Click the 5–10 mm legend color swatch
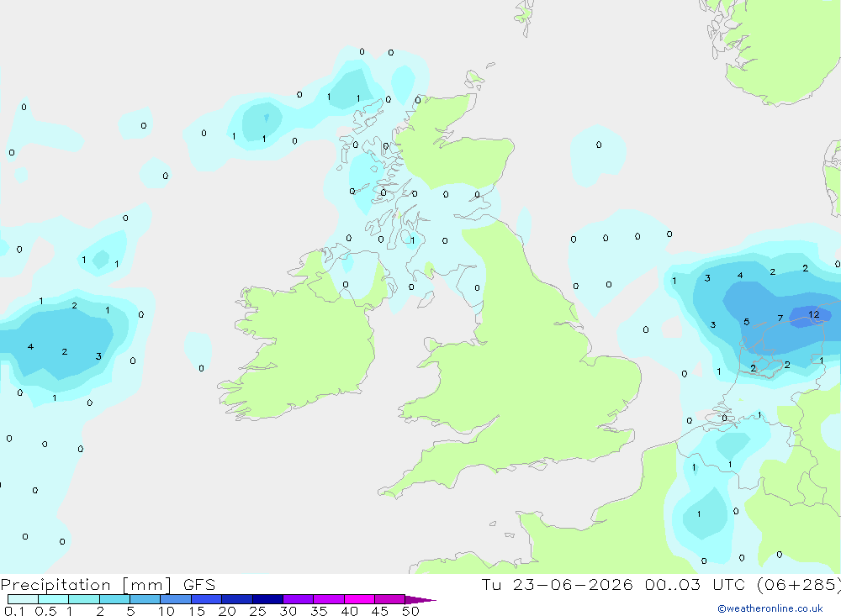 [145, 599]
